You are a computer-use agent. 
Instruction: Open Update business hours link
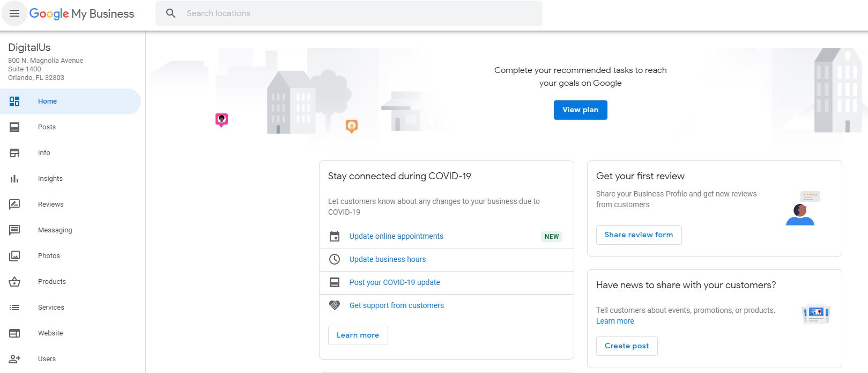[x=388, y=259]
